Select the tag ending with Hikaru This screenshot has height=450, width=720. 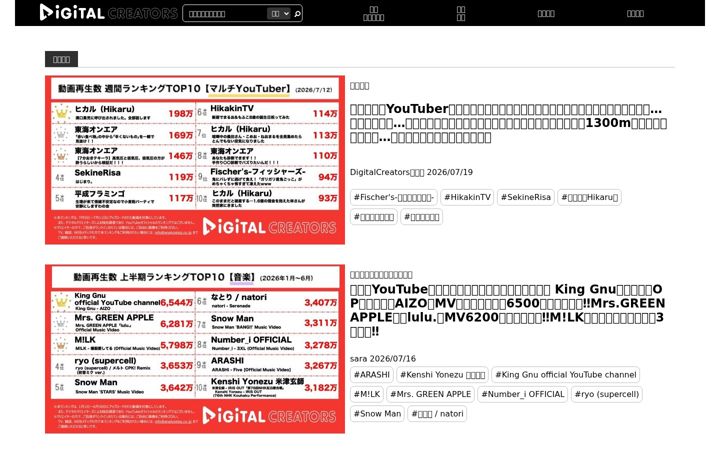tap(589, 197)
